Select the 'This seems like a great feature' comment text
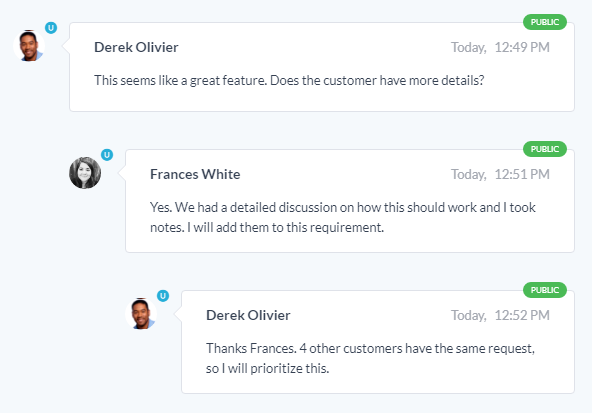Screen dimensions: 592x413 289,81
